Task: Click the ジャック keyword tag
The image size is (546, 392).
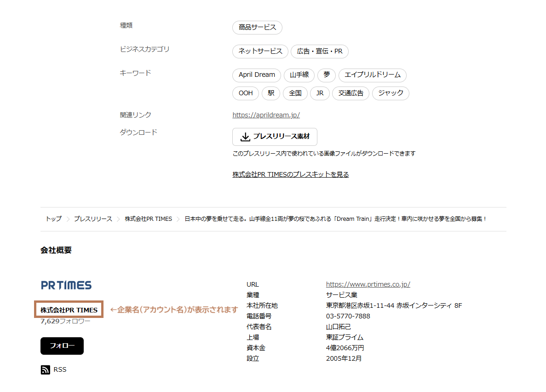Action: 390,93
